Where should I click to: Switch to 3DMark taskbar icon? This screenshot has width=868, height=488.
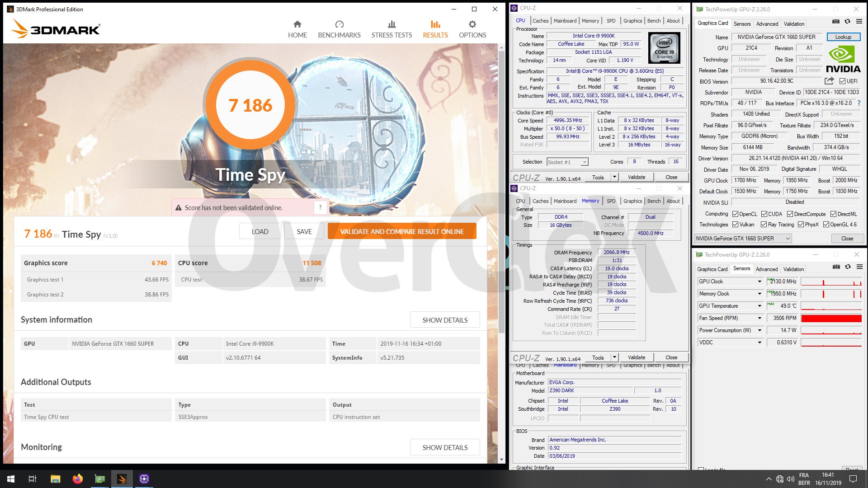[122, 479]
